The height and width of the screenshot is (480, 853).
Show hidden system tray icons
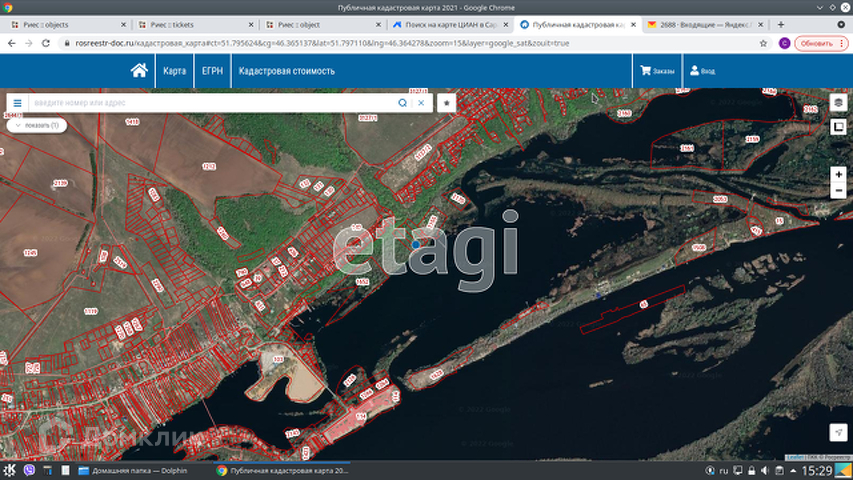pos(793,470)
